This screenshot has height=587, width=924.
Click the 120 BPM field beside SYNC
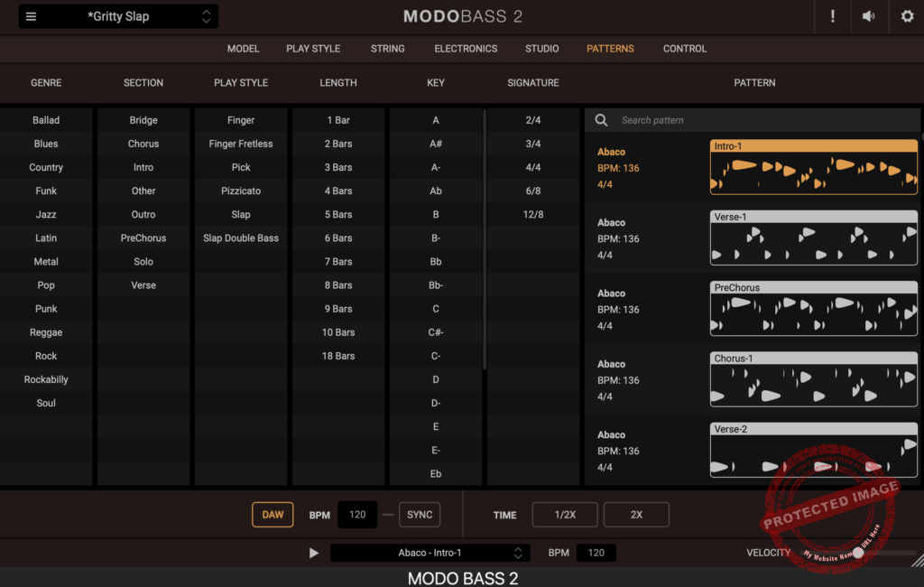357,515
